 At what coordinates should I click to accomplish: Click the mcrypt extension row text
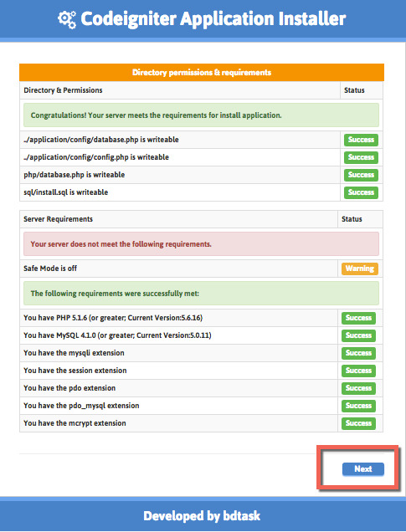pyautogui.click(x=75, y=423)
